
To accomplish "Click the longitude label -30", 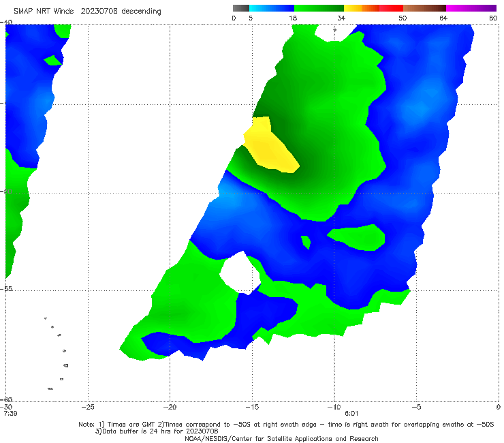I will pos(7,407).
